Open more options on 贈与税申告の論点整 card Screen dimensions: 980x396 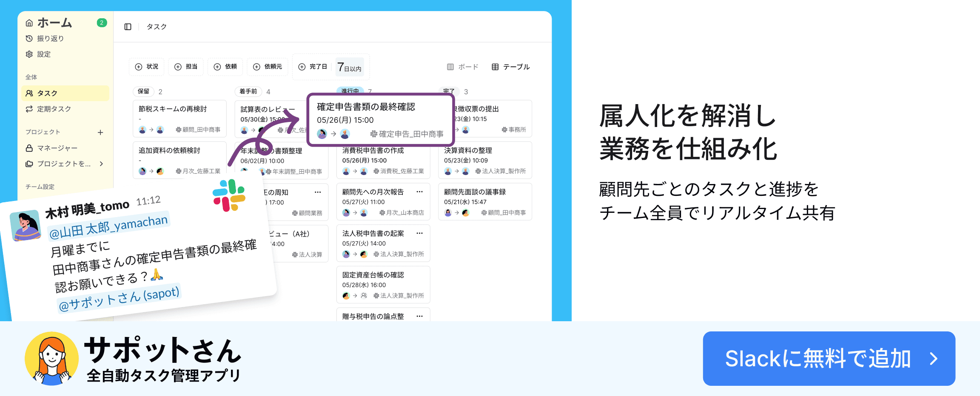pyautogui.click(x=419, y=317)
